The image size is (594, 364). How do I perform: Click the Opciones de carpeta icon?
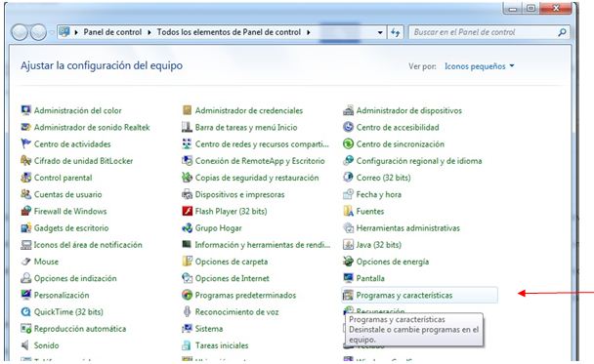[x=188, y=262]
